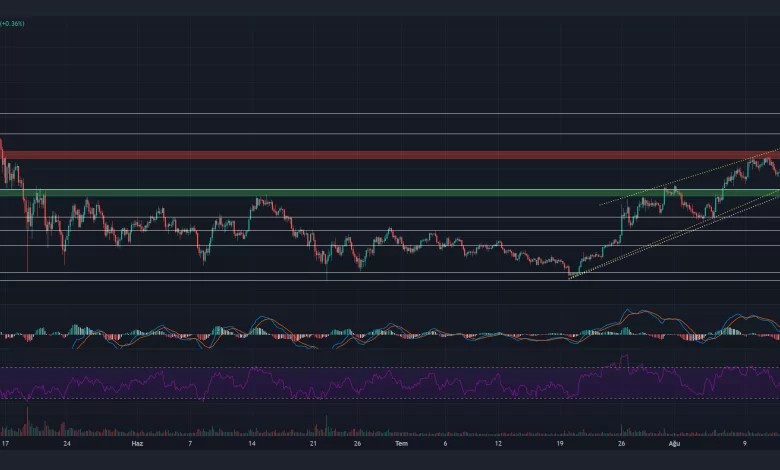The image size is (780, 470).
Task: Click the "12" date axis label
Action: pyautogui.click(x=498, y=444)
